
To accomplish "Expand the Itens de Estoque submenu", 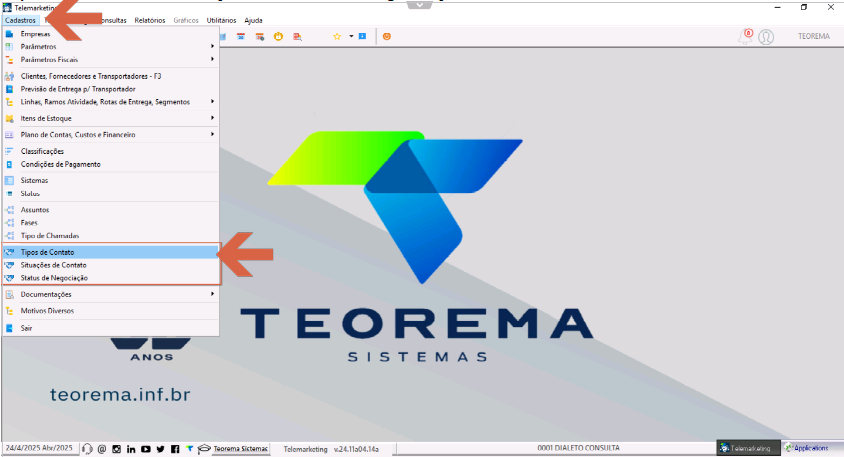I will pos(213,118).
